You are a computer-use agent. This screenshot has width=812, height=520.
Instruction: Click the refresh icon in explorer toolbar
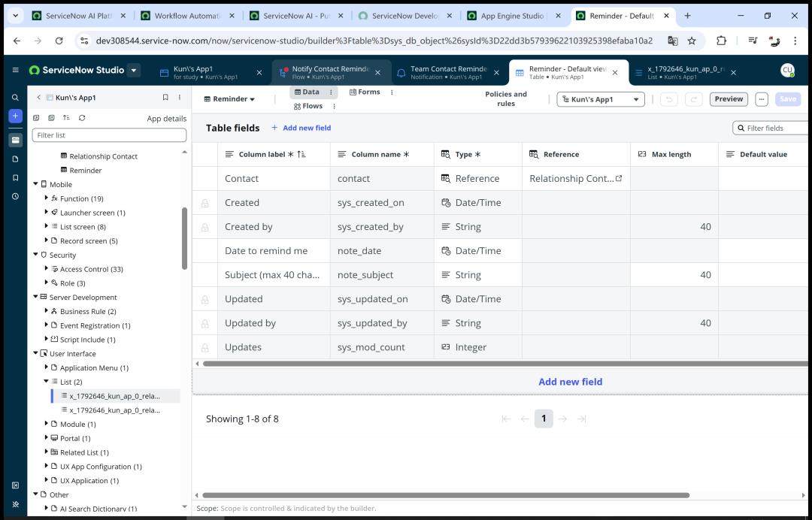point(82,118)
